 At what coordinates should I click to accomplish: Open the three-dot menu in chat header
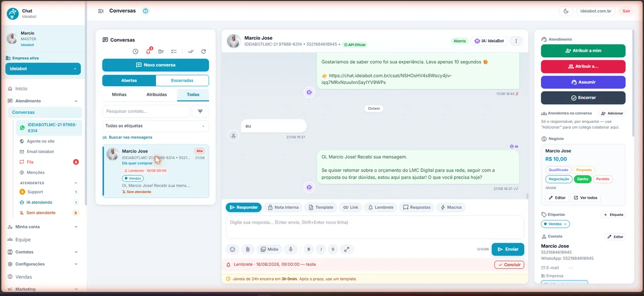tap(516, 41)
